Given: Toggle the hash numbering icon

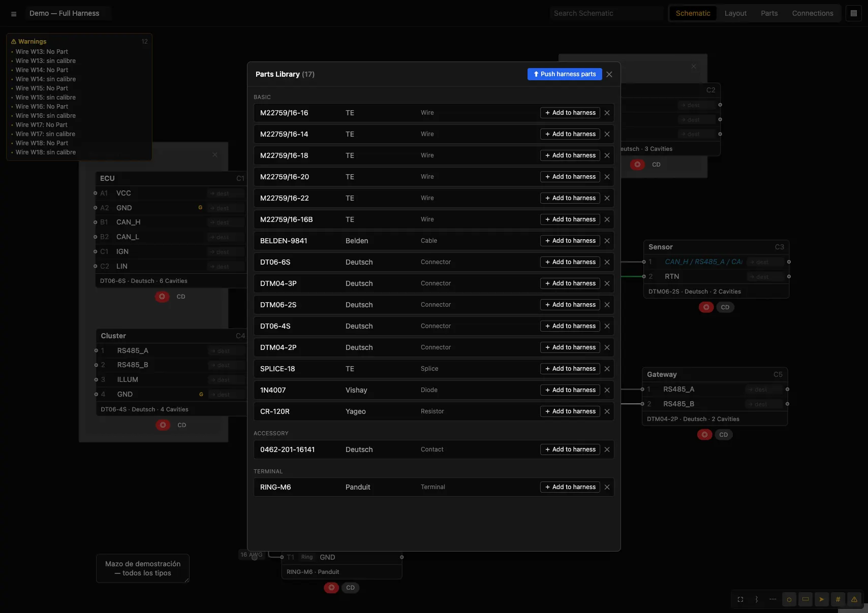Looking at the screenshot, I should [838, 599].
